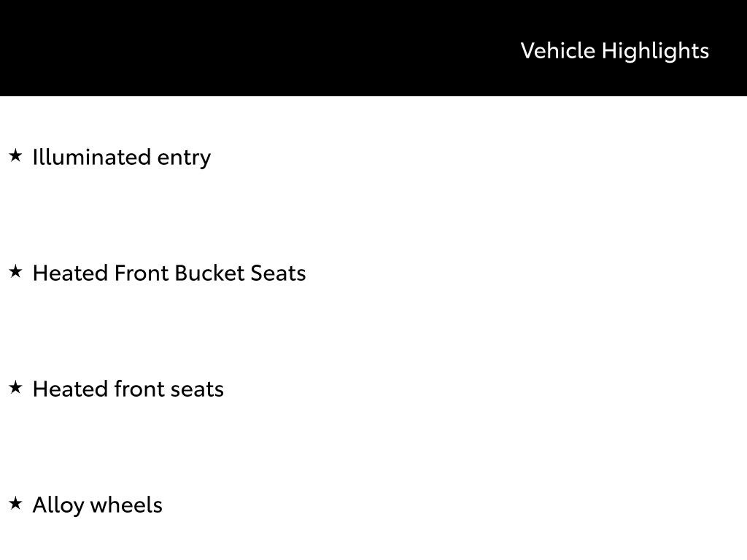Click the Heated Front Bucket Seats item

coord(169,273)
